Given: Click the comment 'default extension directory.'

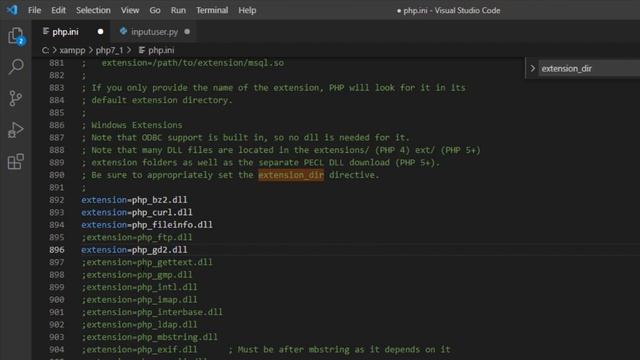Looking at the screenshot, I should tap(162, 100).
